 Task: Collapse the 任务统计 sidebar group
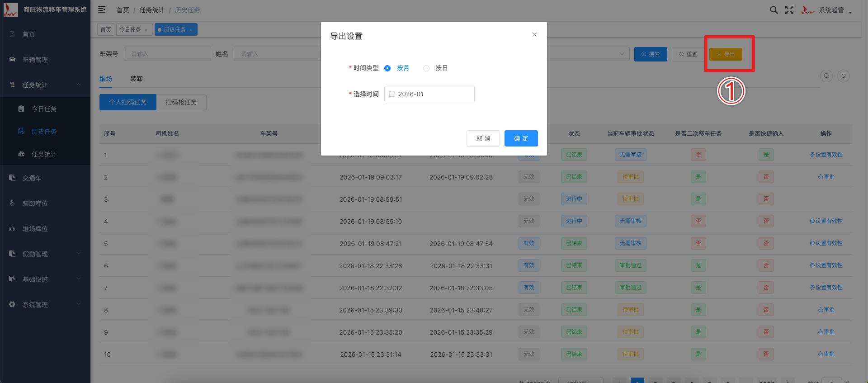pyautogui.click(x=45, y=85)
